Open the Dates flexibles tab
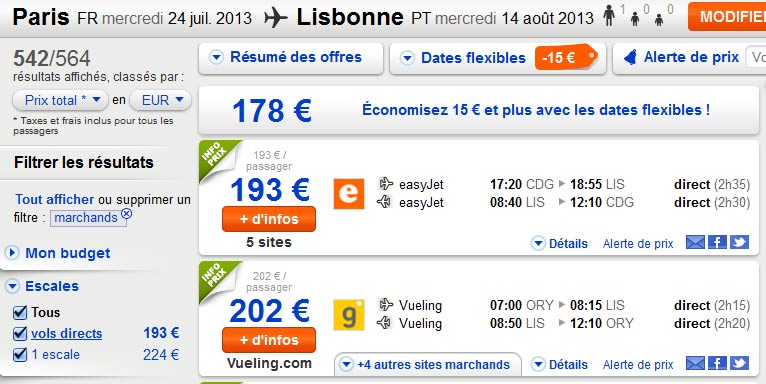 [x=497, y=58]
